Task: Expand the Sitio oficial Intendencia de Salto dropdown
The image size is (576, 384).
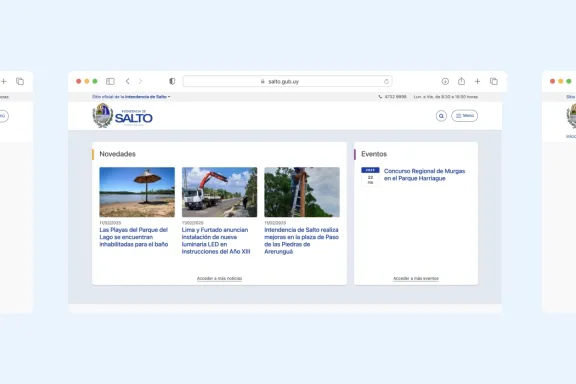Action: coord(131,97)
